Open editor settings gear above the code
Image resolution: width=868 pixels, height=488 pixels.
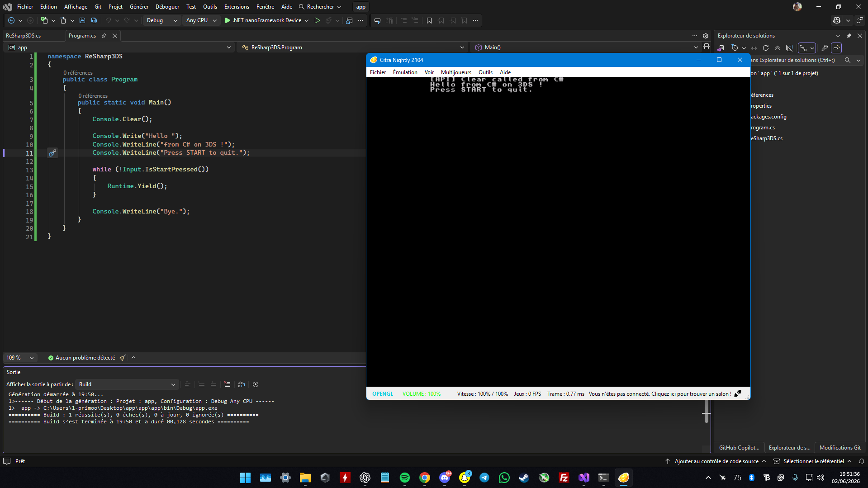(706, 36)
